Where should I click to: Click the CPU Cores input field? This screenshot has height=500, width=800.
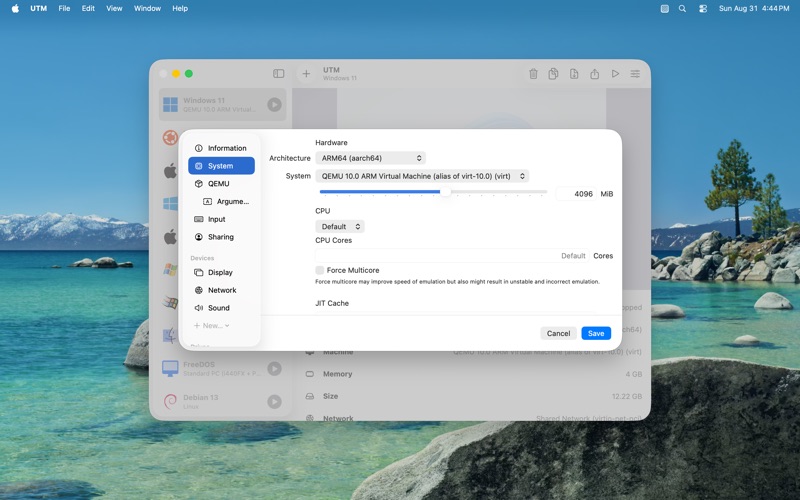pyautogui.click(x=452, y=256)
